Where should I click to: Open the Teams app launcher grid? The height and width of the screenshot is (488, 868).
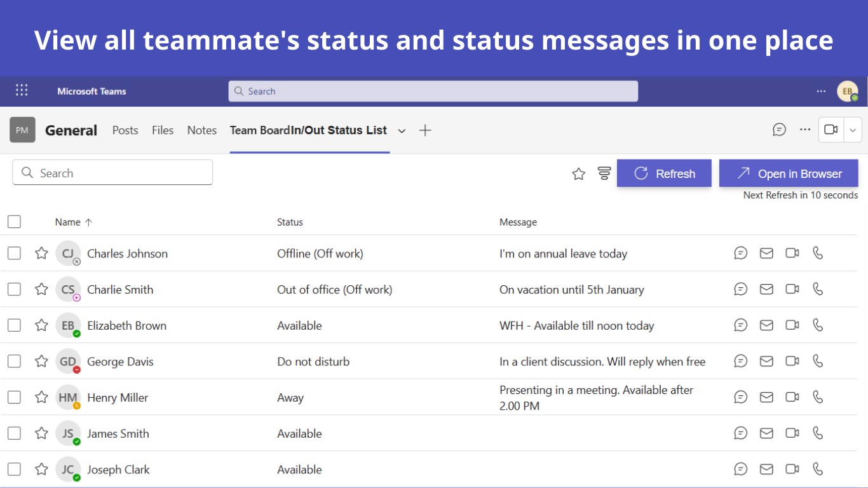click(x=22, y=90)
